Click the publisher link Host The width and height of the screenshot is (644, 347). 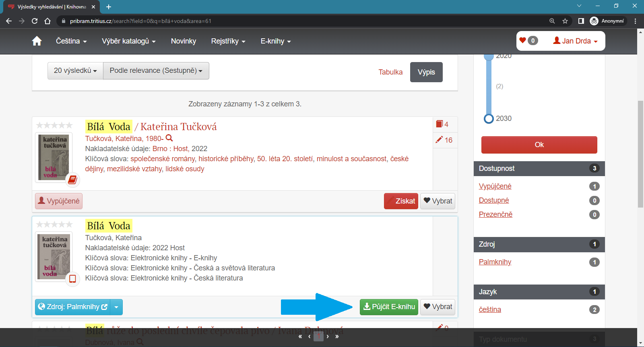[x=181, y=149]
